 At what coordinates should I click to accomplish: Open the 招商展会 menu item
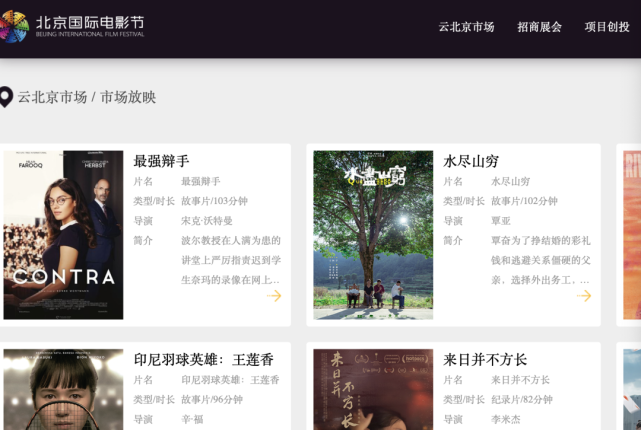point(539,27)
